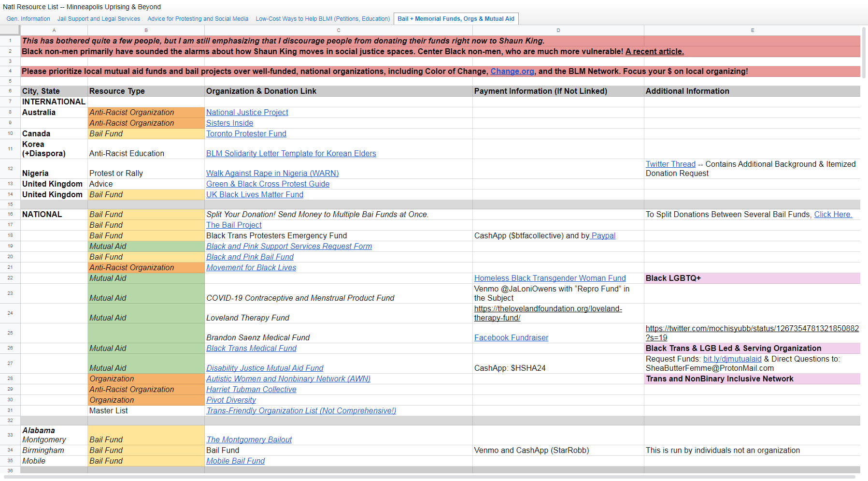Viewport: 868px width, 481px height.
Task: Select the 'INTERNATIONAL' cell
Action: pyautogui.click(x=54, y=102)
